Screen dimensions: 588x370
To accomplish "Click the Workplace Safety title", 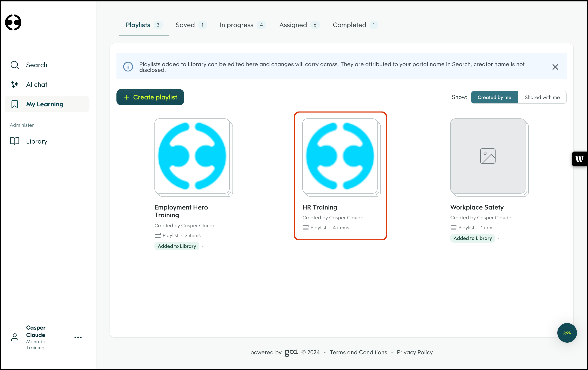I will coord(477,207).
